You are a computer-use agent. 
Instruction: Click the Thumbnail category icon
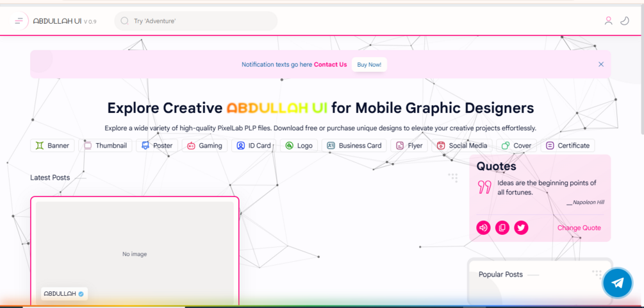click(x=88, y=146)
